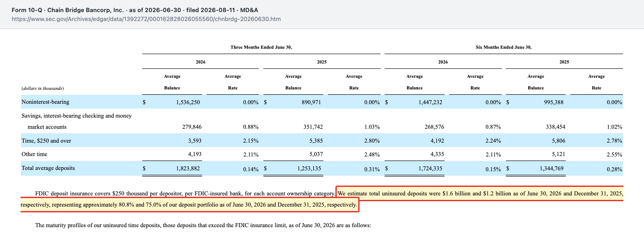Click the 2.80% rate cell
This screenshot has width=644, height=241.
tap(372, 141)
